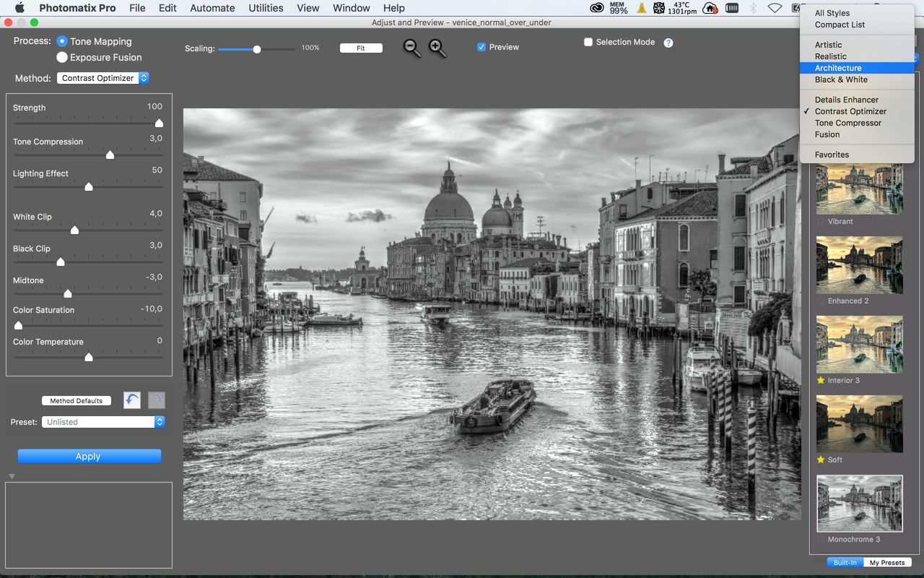The image size is (924, 578).
Task: Choose Details Enhancer filter entry
Action: coord(857,100)
